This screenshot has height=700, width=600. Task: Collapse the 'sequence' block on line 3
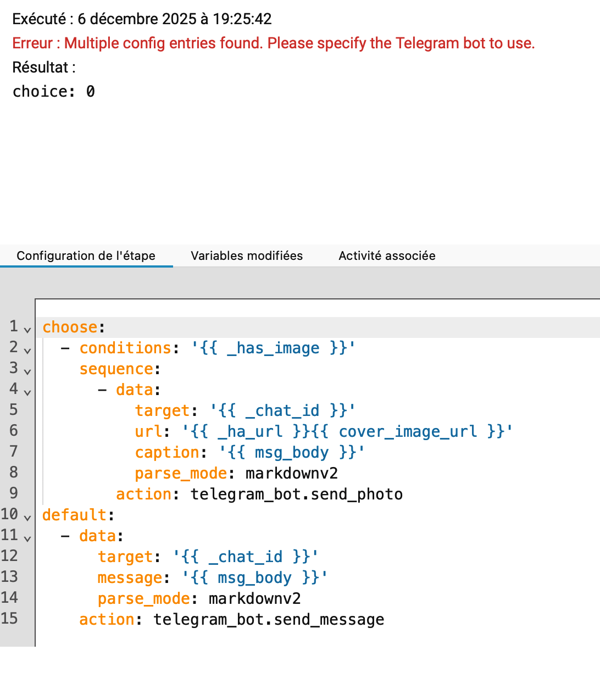(27, 371)
